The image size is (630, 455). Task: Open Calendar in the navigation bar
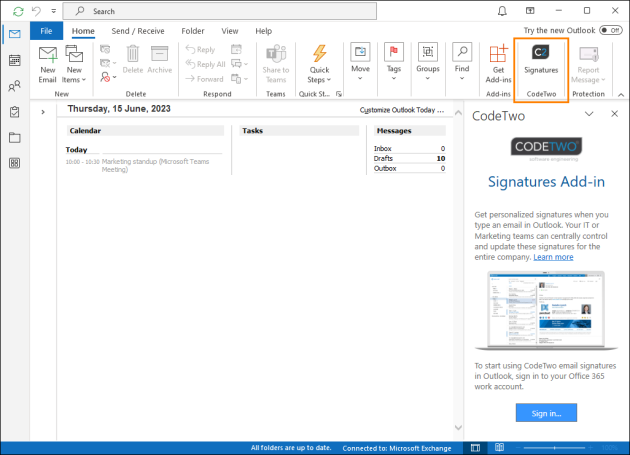tap(15, 60)
